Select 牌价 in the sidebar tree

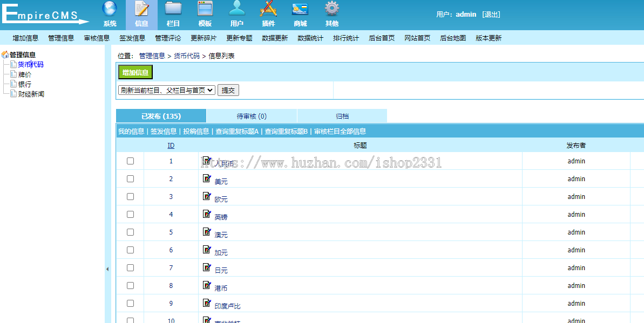point(25,74)
